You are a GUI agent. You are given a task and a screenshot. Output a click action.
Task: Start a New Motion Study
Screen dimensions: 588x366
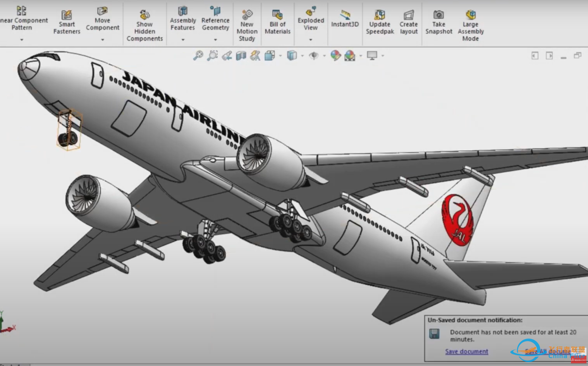click(x=247, y=26)
